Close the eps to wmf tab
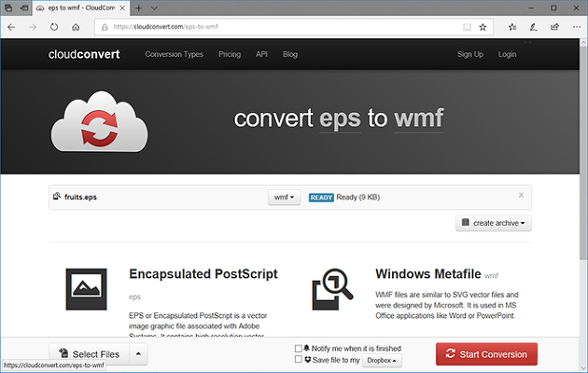The width and height of the screenshot is (588, 373). pyautogui.click(x=122, y=7)
